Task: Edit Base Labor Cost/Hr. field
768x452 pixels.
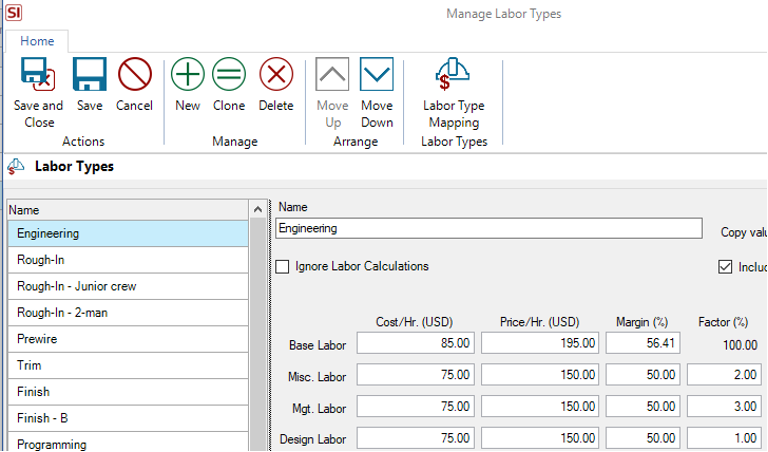Action: [x=415, y=343]
